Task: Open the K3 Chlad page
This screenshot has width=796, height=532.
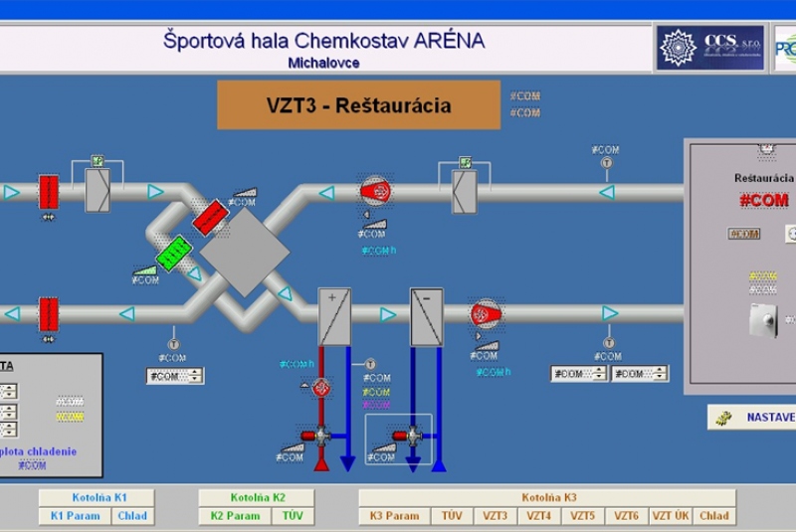Action: click(x=714, y=516)
